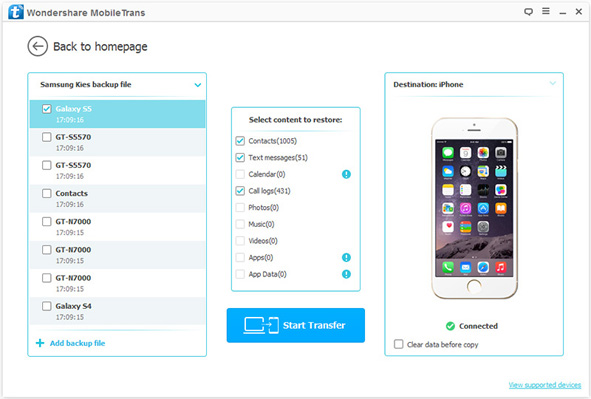591x399 pixels.
Task: Check the Galaxy S4 backup checkbox
Action: tap(47, 306)
